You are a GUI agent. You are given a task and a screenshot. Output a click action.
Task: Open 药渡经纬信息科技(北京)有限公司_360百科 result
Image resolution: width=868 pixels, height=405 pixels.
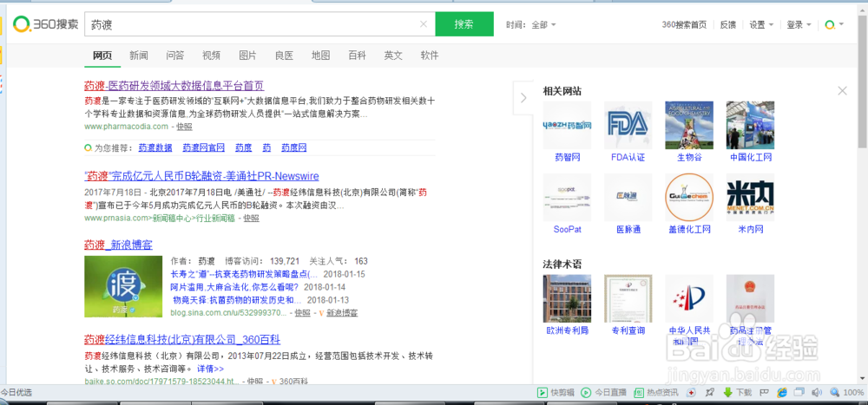tap(182, 339)
